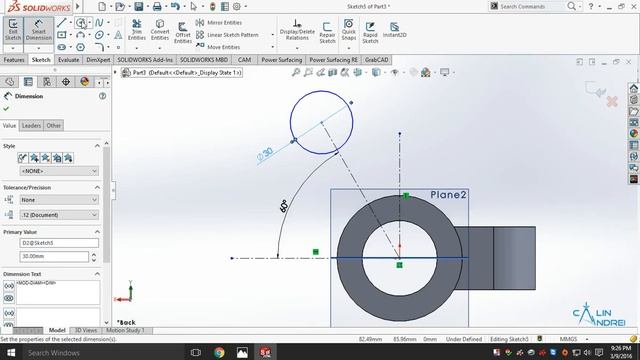Open the Style <NONE> dropdown
Screen dimensions: 640x360
pyautogui.click(x=59, y=171)
